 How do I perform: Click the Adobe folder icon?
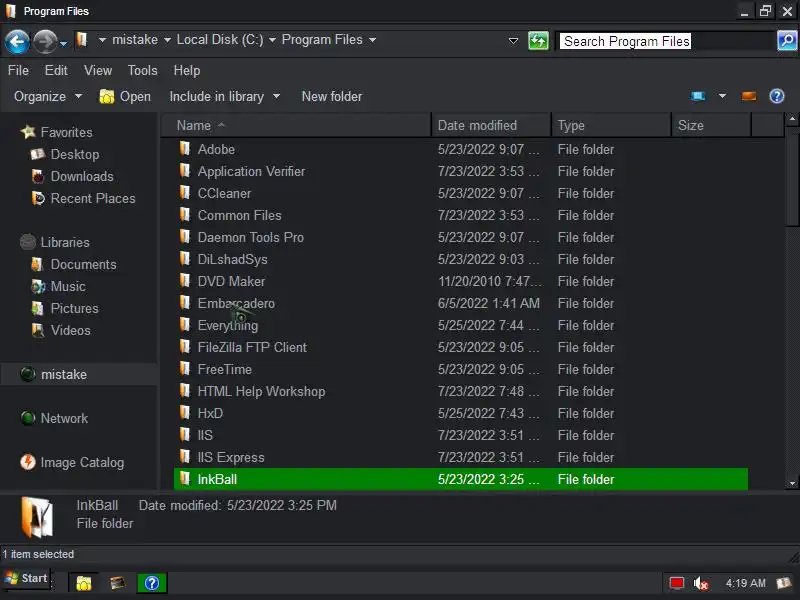coord(185,148)
